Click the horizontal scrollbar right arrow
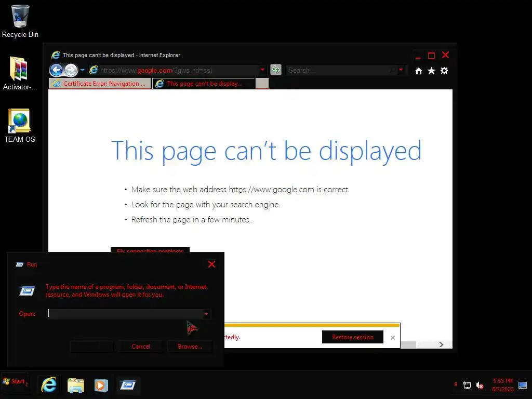Image resolution: width=532 pixels, height=399 pixels. (x=442, y=344)
